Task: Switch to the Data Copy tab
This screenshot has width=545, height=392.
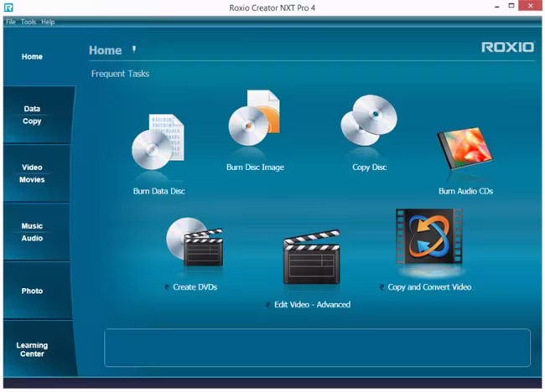Action: coord(39,115)
